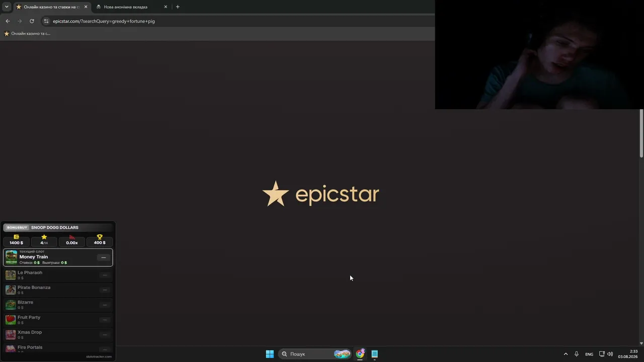Screen dimensions: 644x362
Task: Click the 1400 $ wallet balance stat
Action: click(17, 240)
